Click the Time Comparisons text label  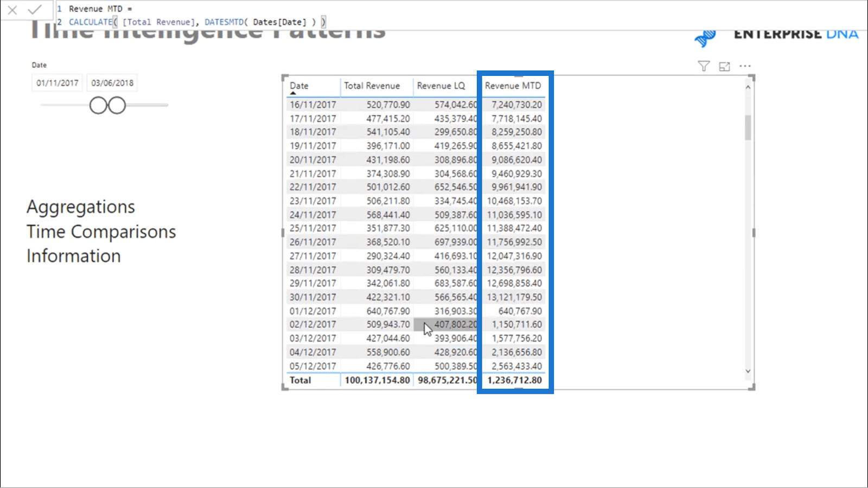pyautogui.click(x=101, y=232)
